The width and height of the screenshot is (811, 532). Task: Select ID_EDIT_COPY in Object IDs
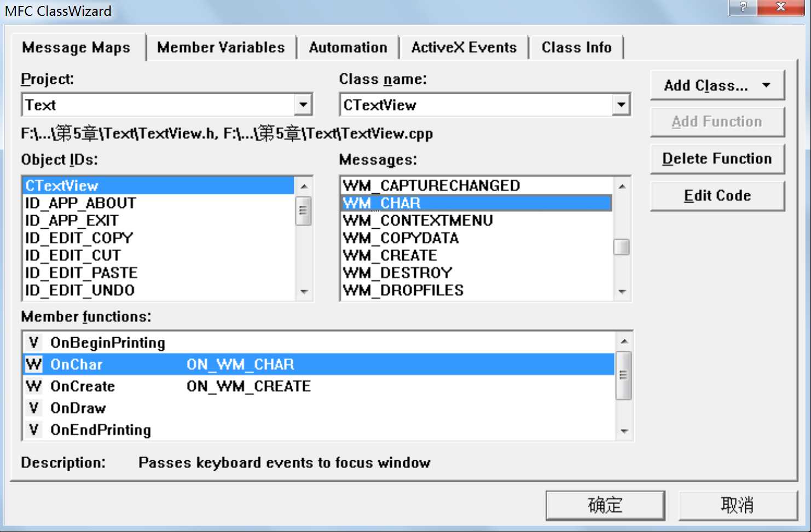click(x=159, y=238)
